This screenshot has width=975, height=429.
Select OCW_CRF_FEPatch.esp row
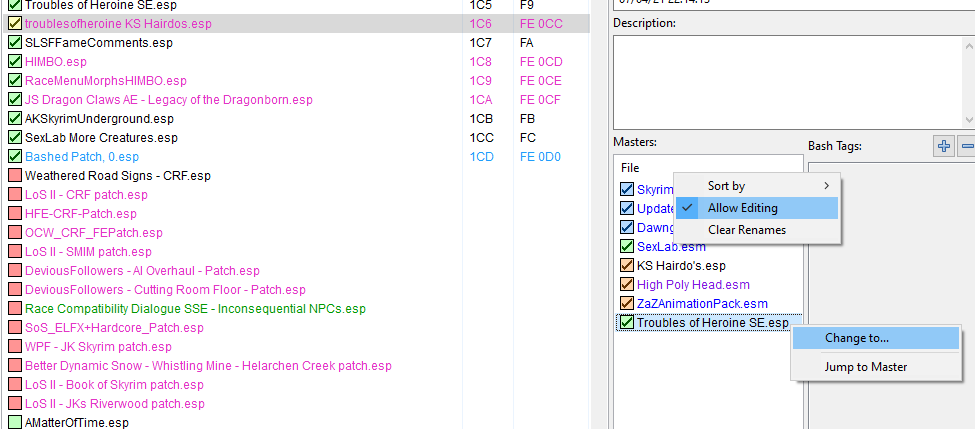pyautogui.click(x=93, y=233)
